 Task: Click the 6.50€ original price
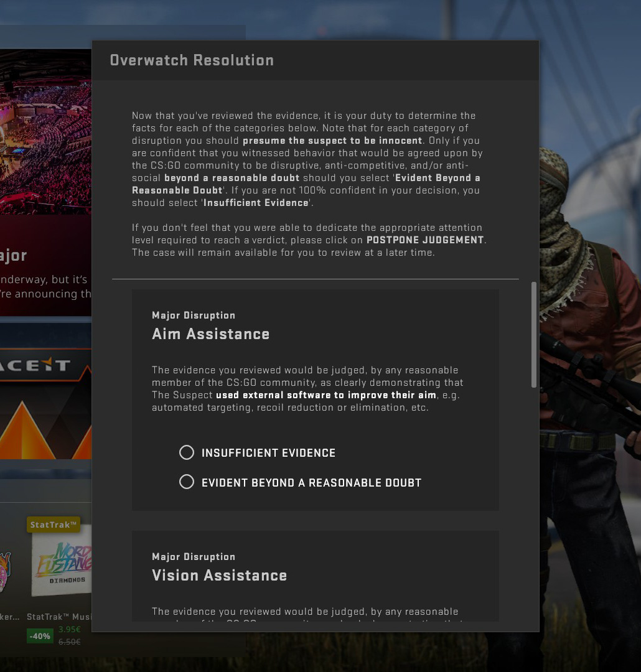[x=70, y=642]
